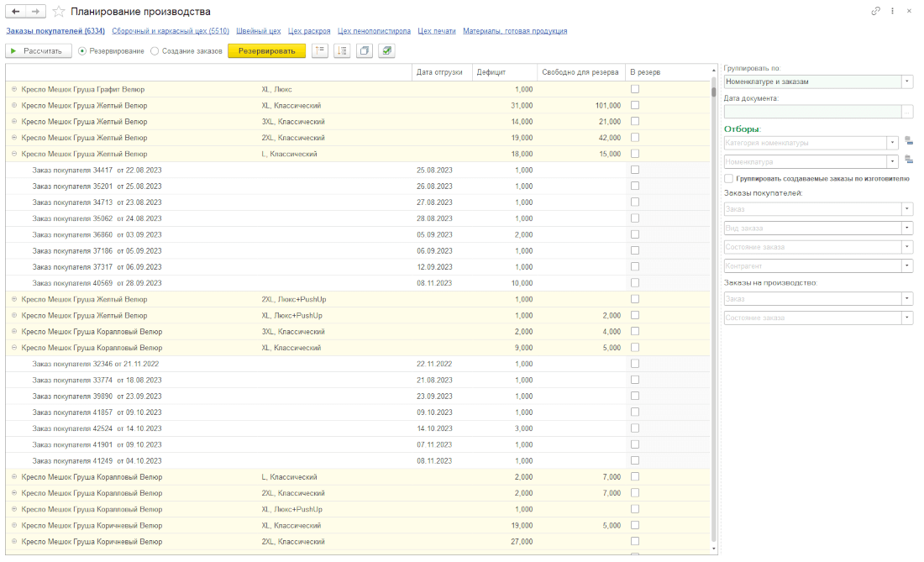924x562 pixels.
Task: Open the Цех печати tab
Action: point(435,31)
